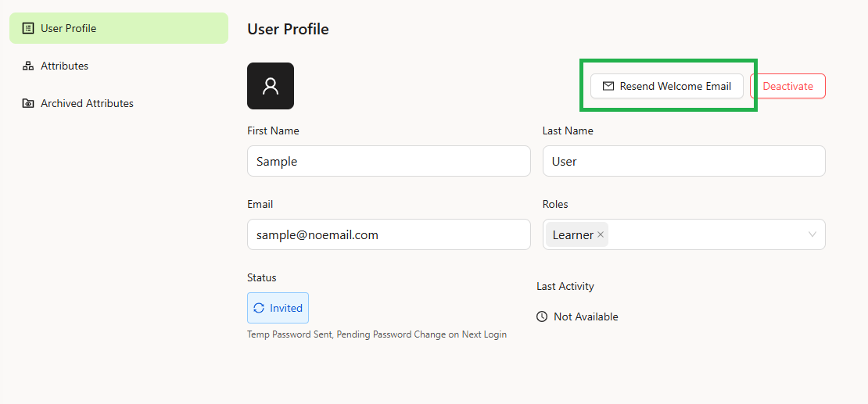868x404 pixels.
Task: Click the User Profile list icon in sidebar
Action: tap(27, 28)
